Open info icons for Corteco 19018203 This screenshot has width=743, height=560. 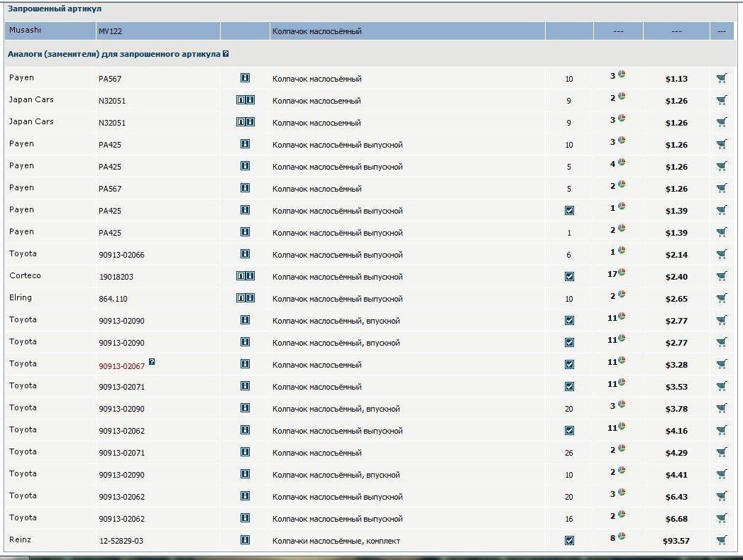(x=245, y=276)
